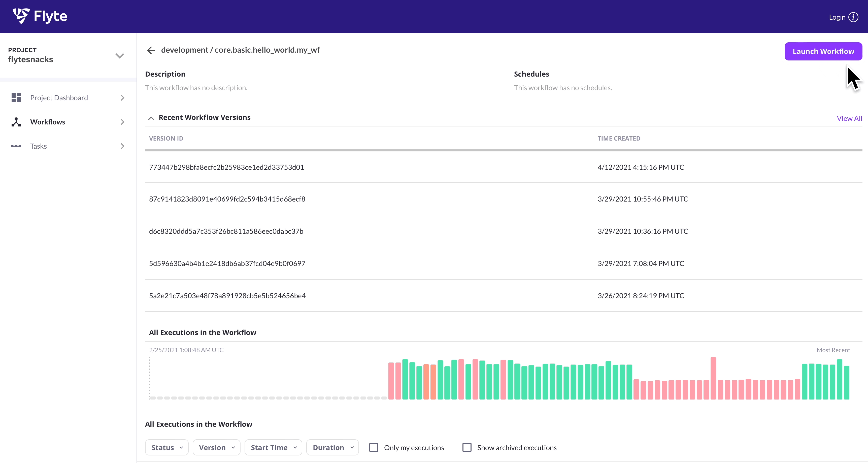Screen dimensions: 868x463
Task: Click the chevron beside Project Dashboard
Action: pos(122,98)
